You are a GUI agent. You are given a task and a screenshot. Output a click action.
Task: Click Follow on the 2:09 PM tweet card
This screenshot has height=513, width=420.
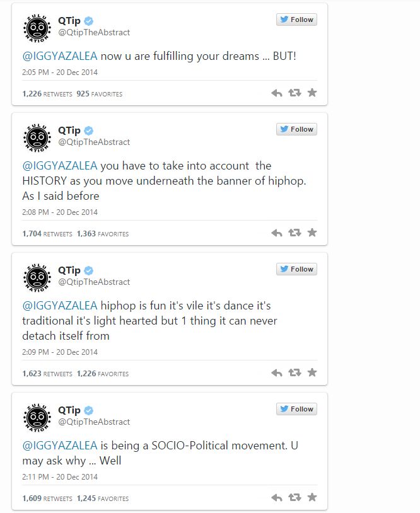click(296, 269)
